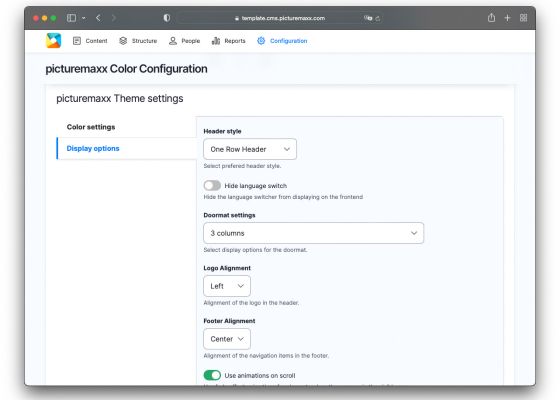Switch to Color settings tab
Screen dimensions: 560x400
(x=91, y=127)
